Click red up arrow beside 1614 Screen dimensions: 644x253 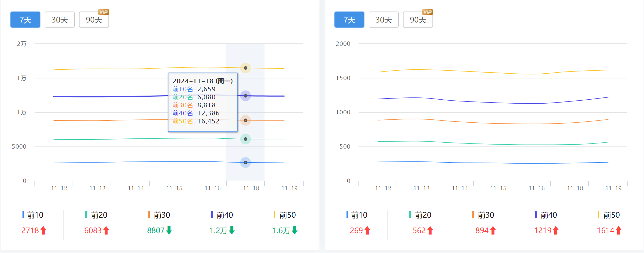[x=619, y=230]
